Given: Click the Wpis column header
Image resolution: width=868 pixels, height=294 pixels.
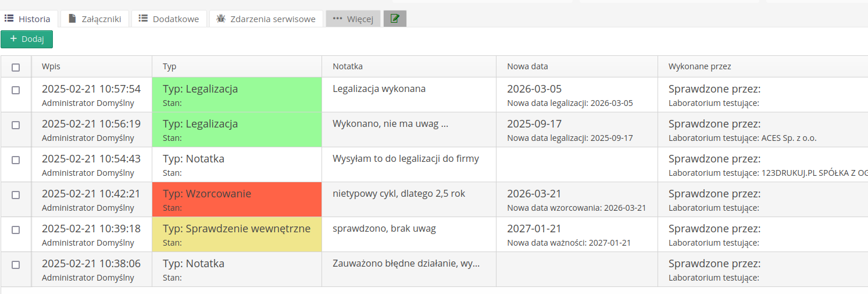Looking at the screenshot, I should point(51,66).
